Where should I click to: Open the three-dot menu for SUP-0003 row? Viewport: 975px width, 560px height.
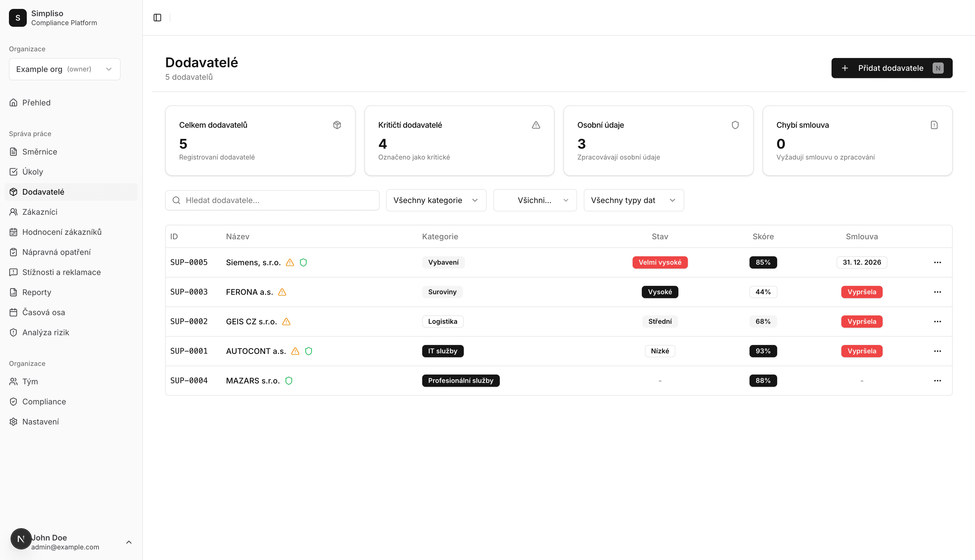tap(937, 292)
